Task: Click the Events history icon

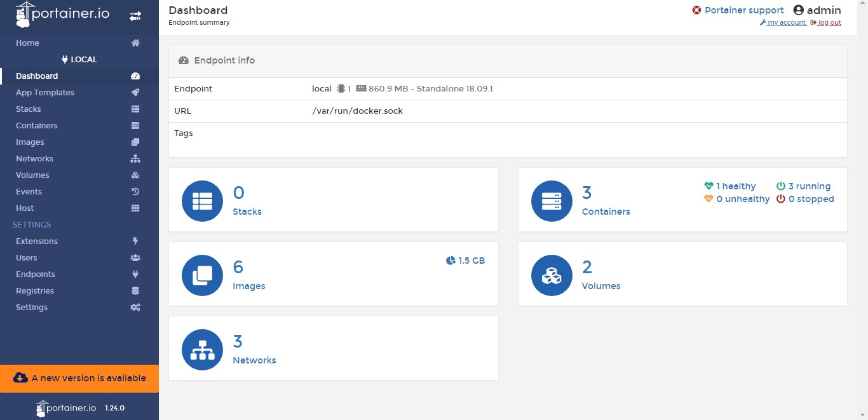Action: 135,192
